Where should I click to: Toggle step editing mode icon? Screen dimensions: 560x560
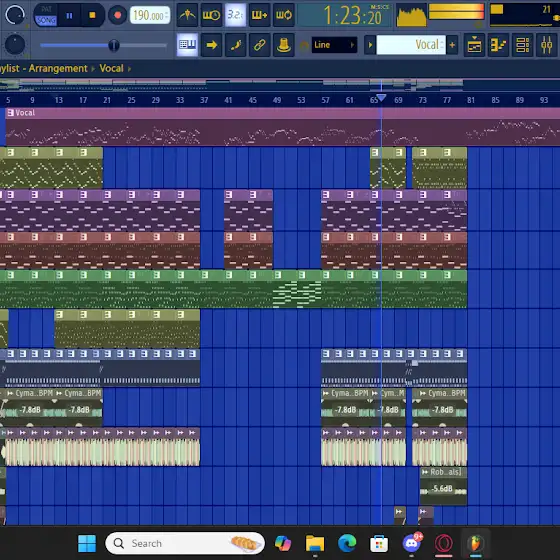click(235, 45)
